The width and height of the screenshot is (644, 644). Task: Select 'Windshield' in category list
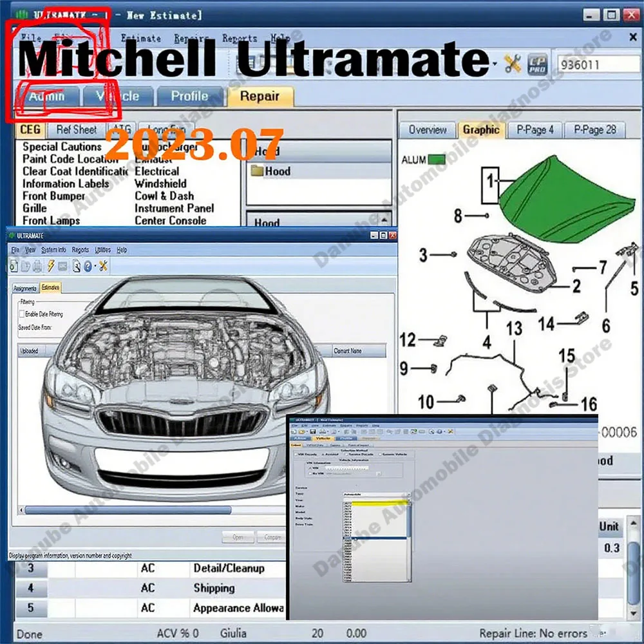point(160,184)
